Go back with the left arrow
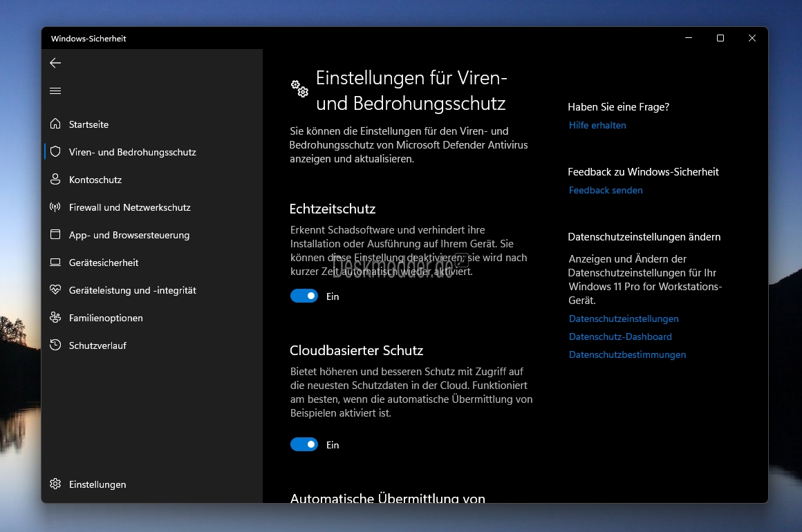This screenshot has width=802, height=532. [x=55, y=63]
